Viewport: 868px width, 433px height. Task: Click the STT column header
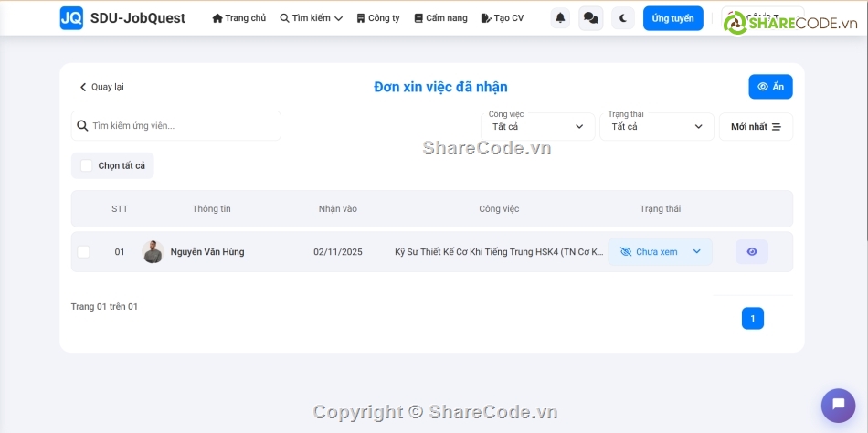[120, 209]
